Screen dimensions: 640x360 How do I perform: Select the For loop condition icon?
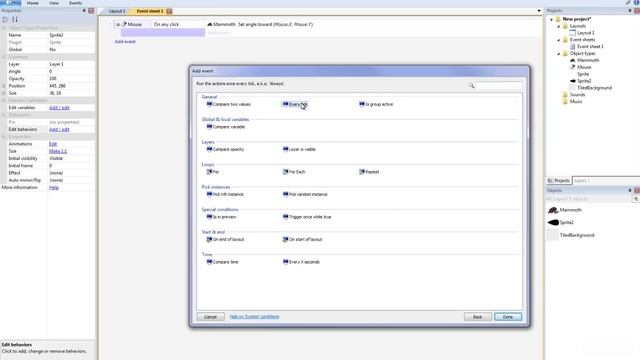209,171
